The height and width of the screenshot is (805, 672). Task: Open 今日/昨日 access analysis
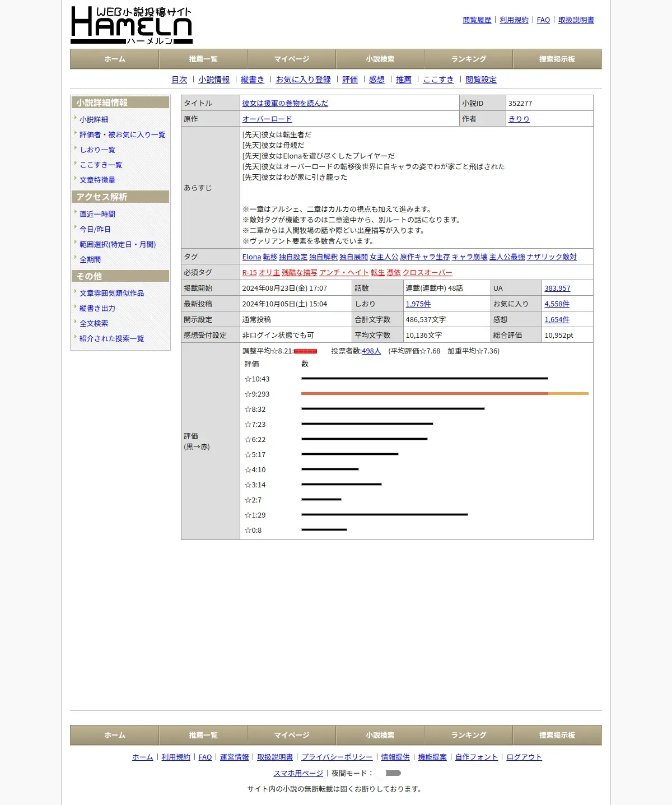click(95, 229)
